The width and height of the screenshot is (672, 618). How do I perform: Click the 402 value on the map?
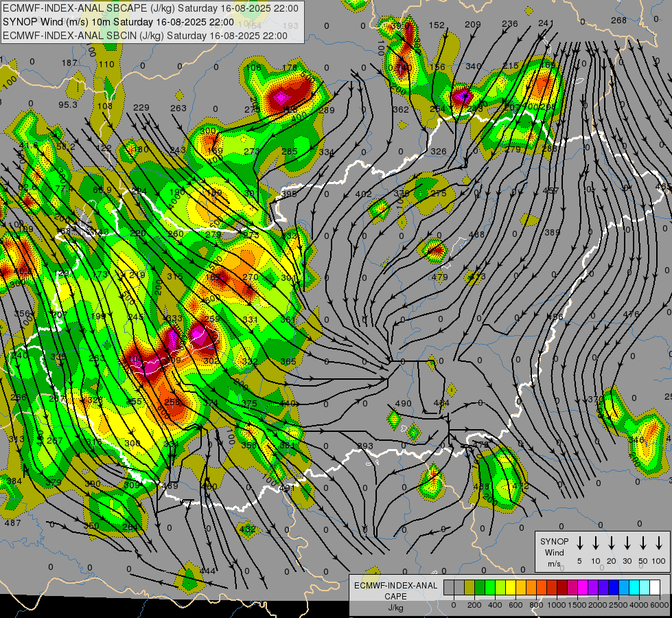pos(363,194)
